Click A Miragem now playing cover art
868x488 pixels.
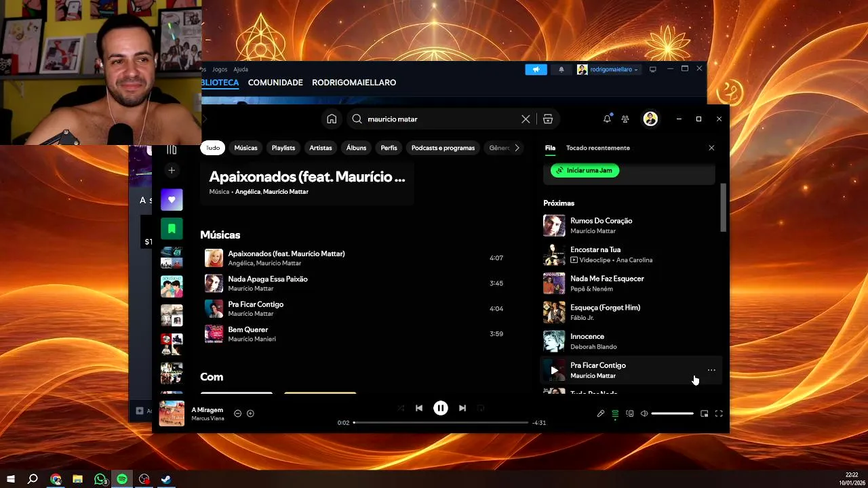(172, 413)
